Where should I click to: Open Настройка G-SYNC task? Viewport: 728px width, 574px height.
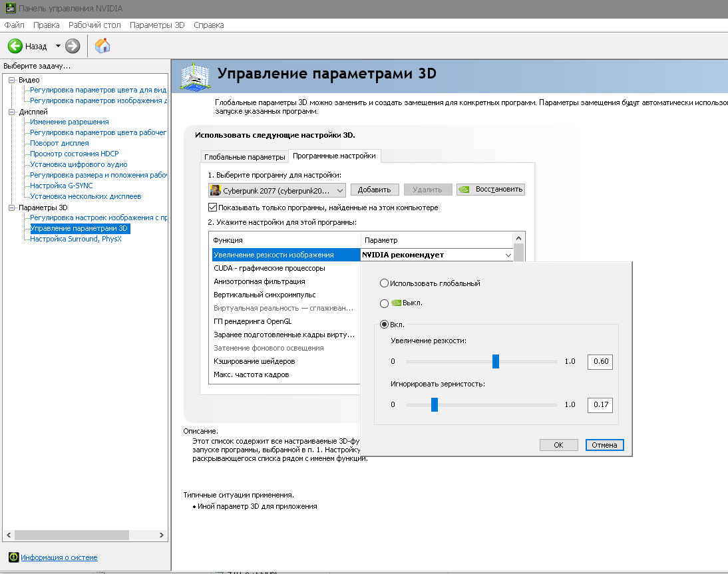pyautogui.click(x=61, y=186)
